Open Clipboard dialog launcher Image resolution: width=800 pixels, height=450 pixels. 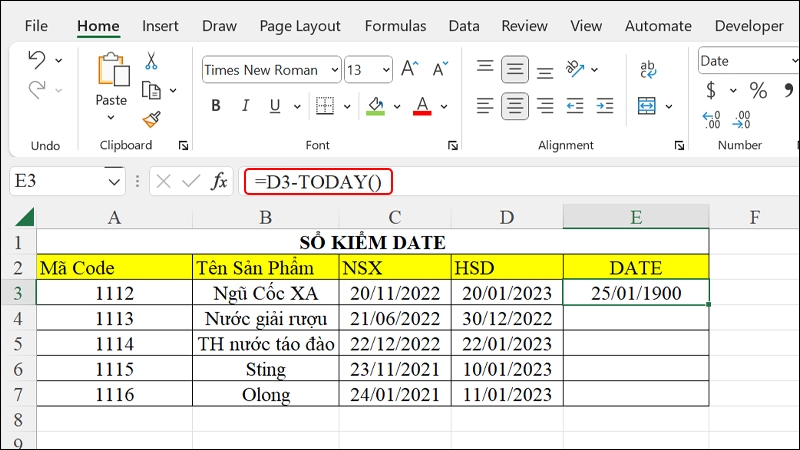[183, 146]
